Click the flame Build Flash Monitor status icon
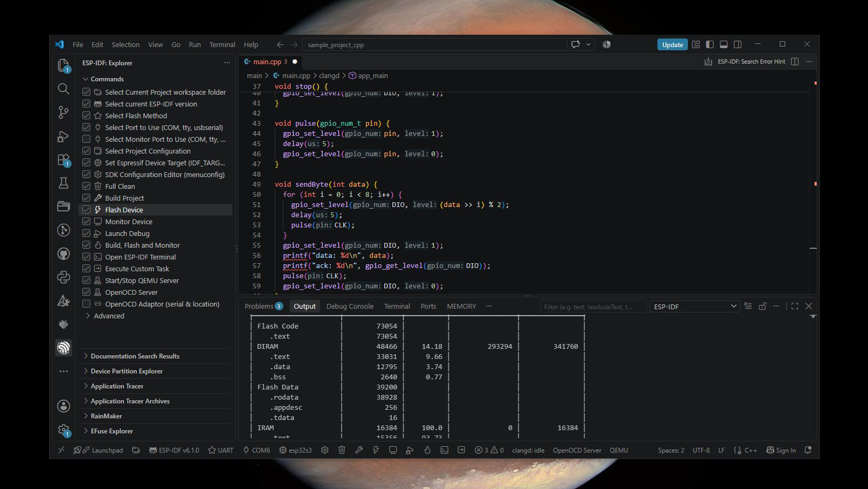 point(427,450)
